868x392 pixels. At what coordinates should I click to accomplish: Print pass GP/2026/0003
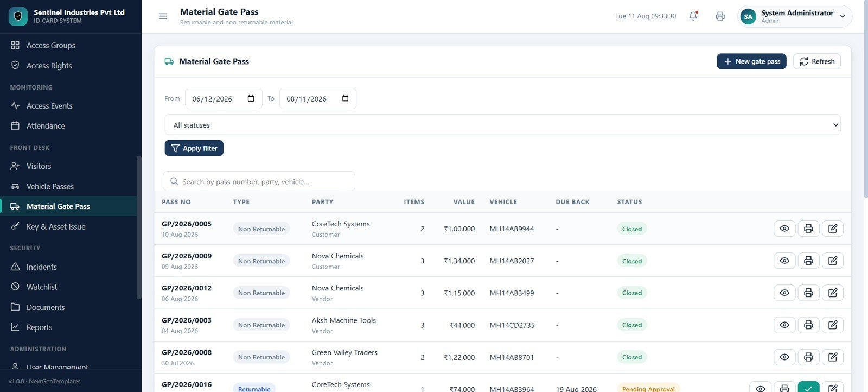808,325
